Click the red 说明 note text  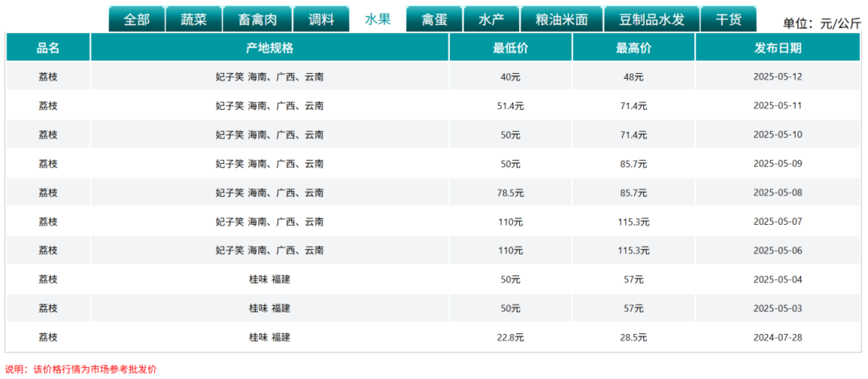pyautogui.click(x=81, y=369)
